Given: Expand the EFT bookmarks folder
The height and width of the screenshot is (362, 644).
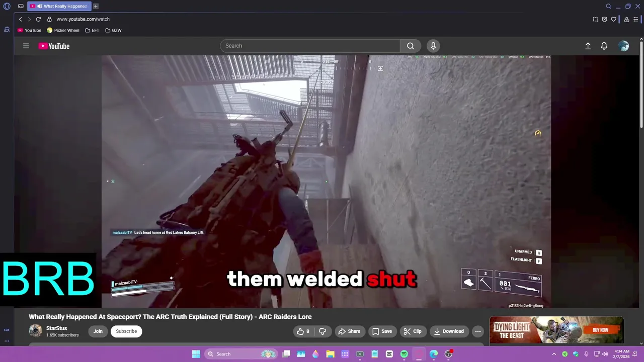Looking at the screenshot, I should (x=92, y=30).
